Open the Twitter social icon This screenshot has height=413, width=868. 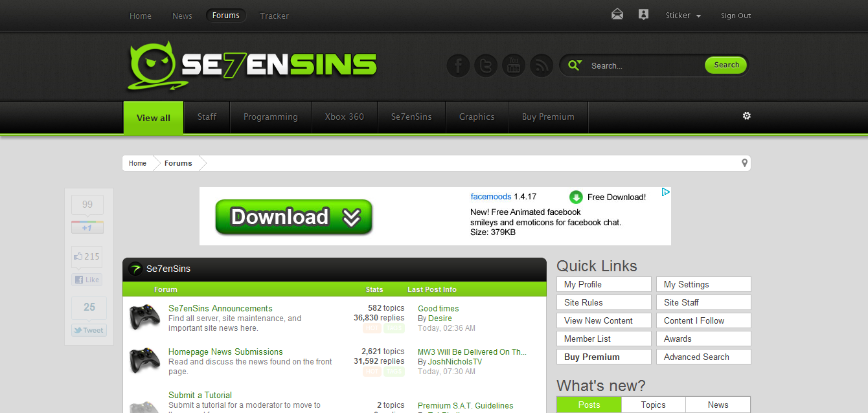(x=486, y=65)
